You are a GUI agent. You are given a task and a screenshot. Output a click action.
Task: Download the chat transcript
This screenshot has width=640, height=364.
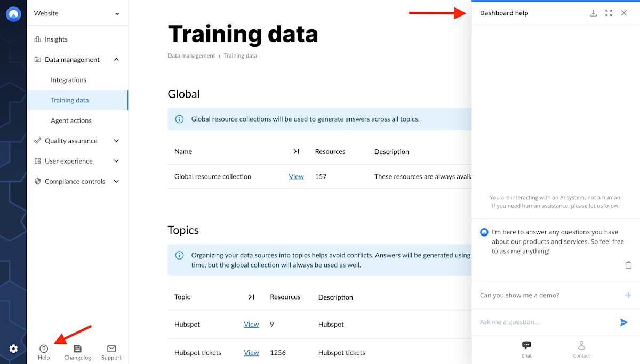pyautogui.click(x=593, y=13)
